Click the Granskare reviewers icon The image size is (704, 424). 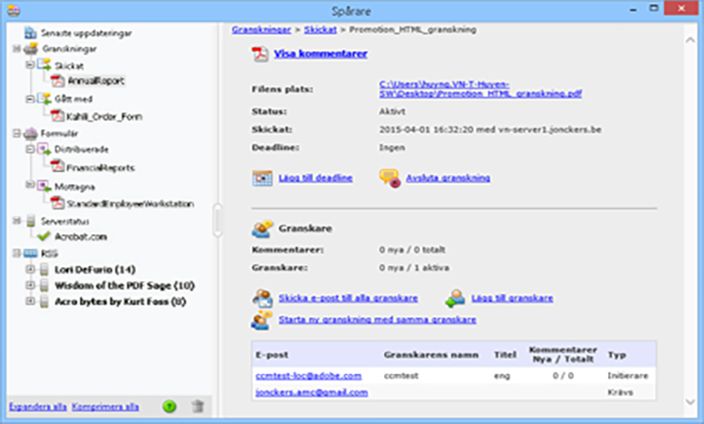(262, 229)
